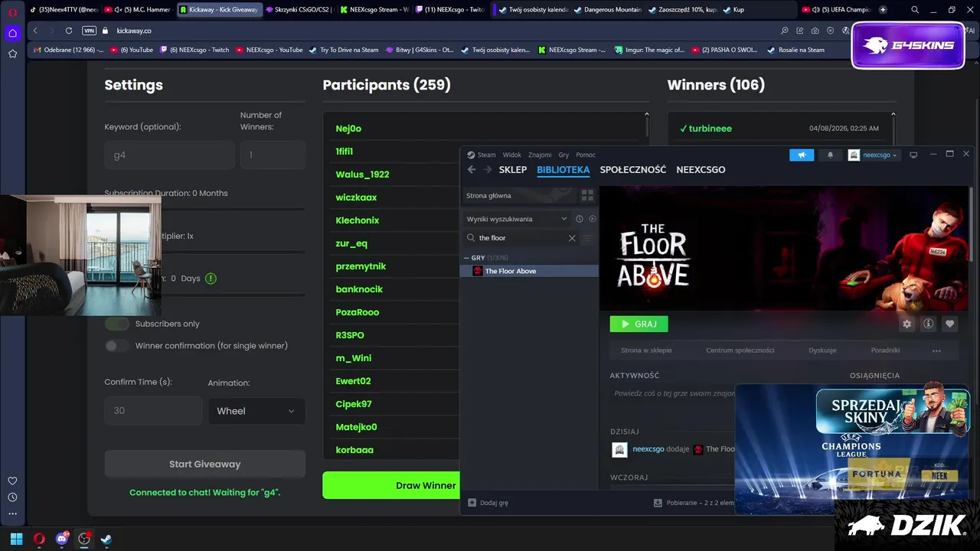Viewport: 980px width, 551px height.
Task: Toggle the Subscribers only switch
Action: click(x=116, y=324)
